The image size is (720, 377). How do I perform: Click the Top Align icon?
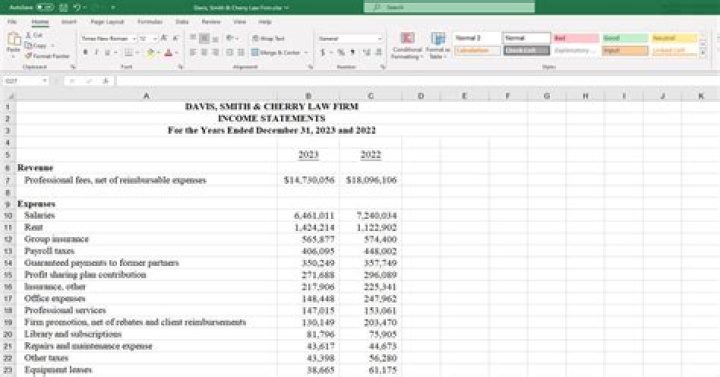(x=193, y=38)
